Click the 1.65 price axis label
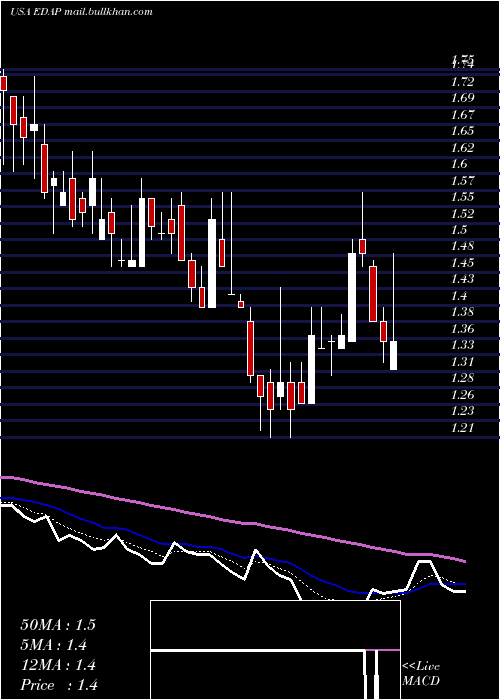 coord(462,131)
